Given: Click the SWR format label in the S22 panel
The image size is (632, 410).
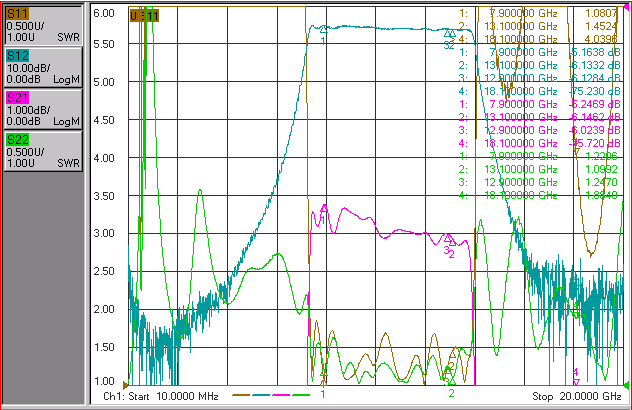Looking at the screenshot, I should [x=68, y=163].
